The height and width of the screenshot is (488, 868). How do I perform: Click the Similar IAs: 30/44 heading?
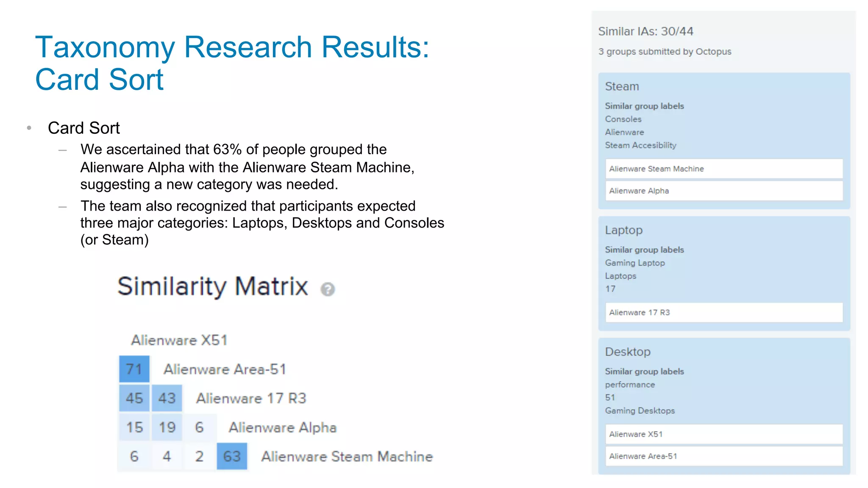click(645, 31)
